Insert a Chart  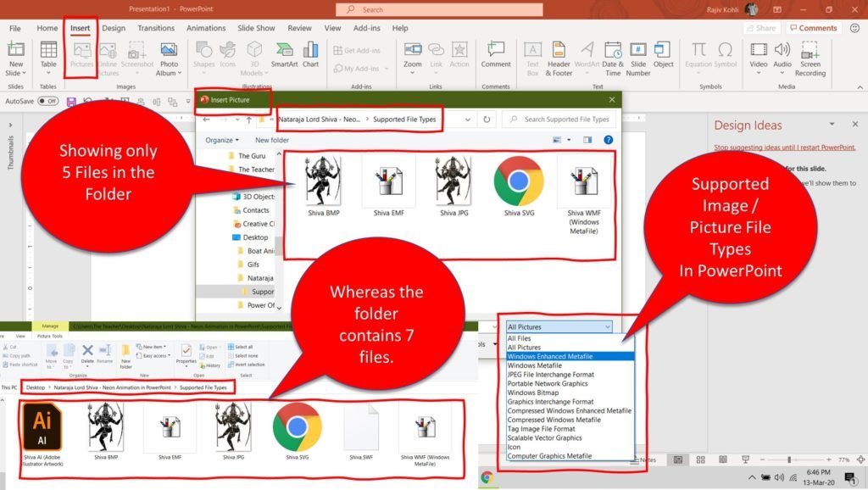pos(310,54)
